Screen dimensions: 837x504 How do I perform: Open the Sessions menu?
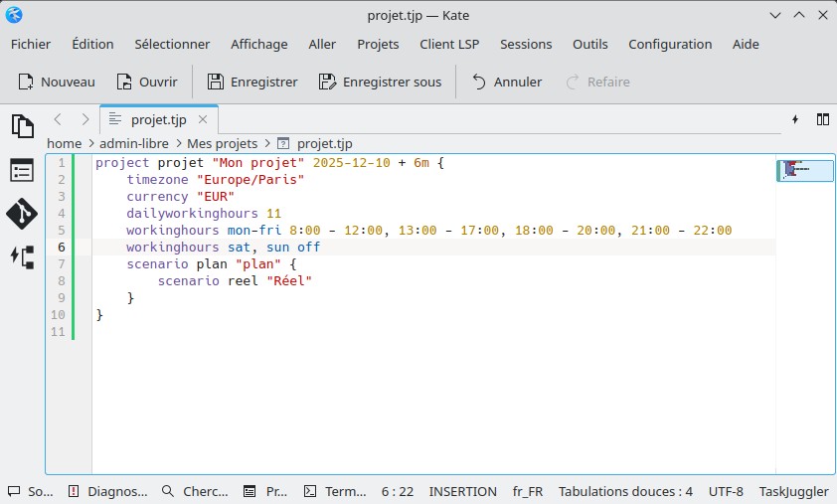526,44
